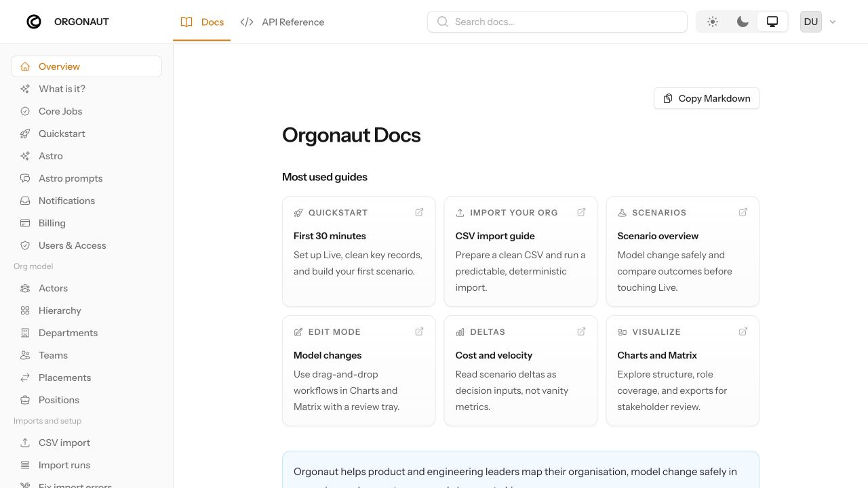
Task: Click the Most used guides heading
Action: click(x=325, y=177)
